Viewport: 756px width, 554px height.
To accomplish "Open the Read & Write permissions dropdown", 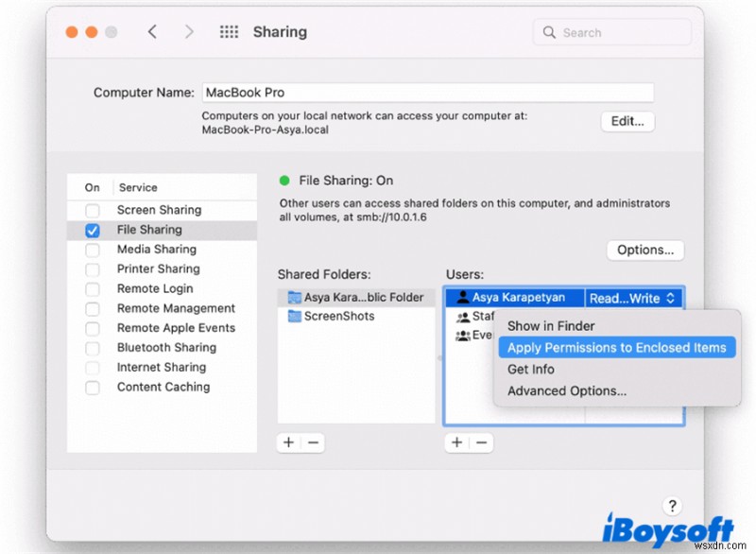I will (x=634, y=297).
